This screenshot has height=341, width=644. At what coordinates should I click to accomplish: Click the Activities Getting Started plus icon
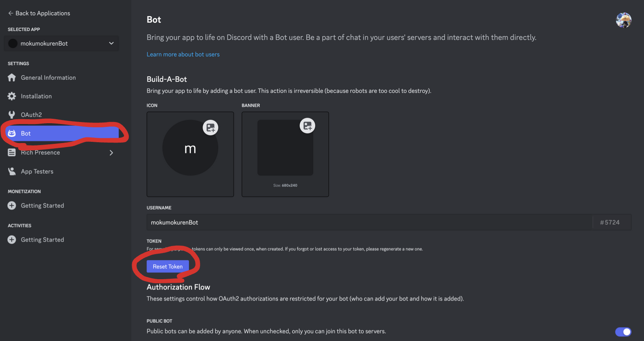coord(12,240)
